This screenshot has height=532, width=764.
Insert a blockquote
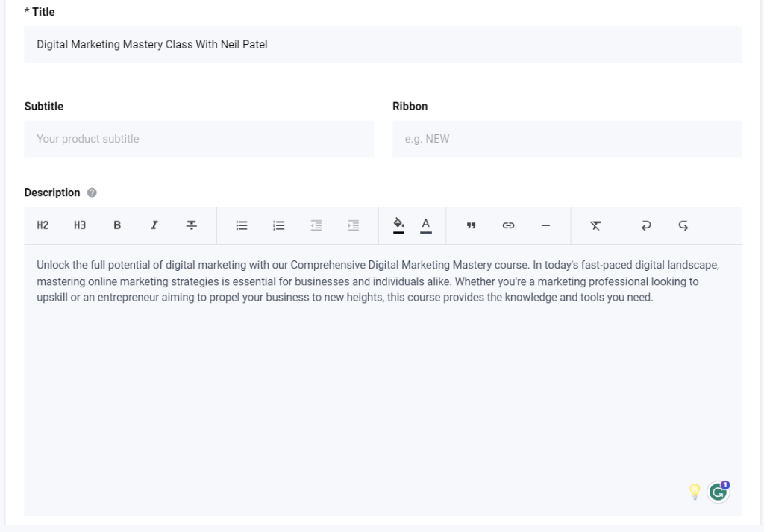tap(472, 225)
